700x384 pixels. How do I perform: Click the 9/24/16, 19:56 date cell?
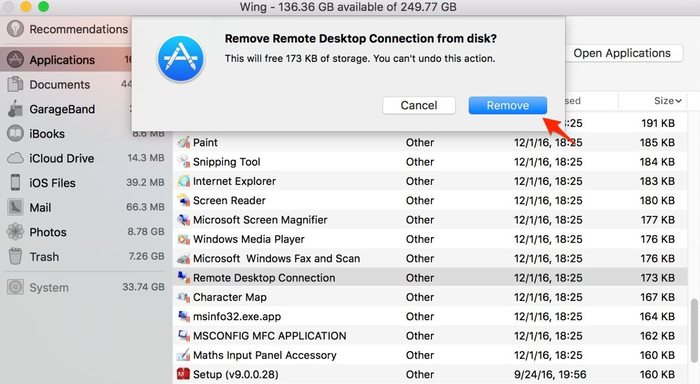[550, 374]
